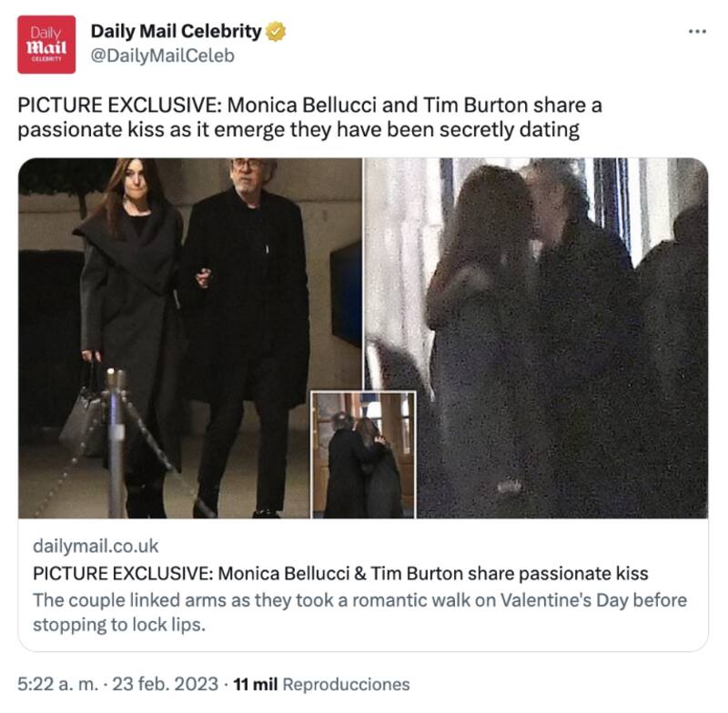Visit the @DailyMailCeleb handle
The width and height of the screenshot is (728, 713).
[x=162, y=56]
